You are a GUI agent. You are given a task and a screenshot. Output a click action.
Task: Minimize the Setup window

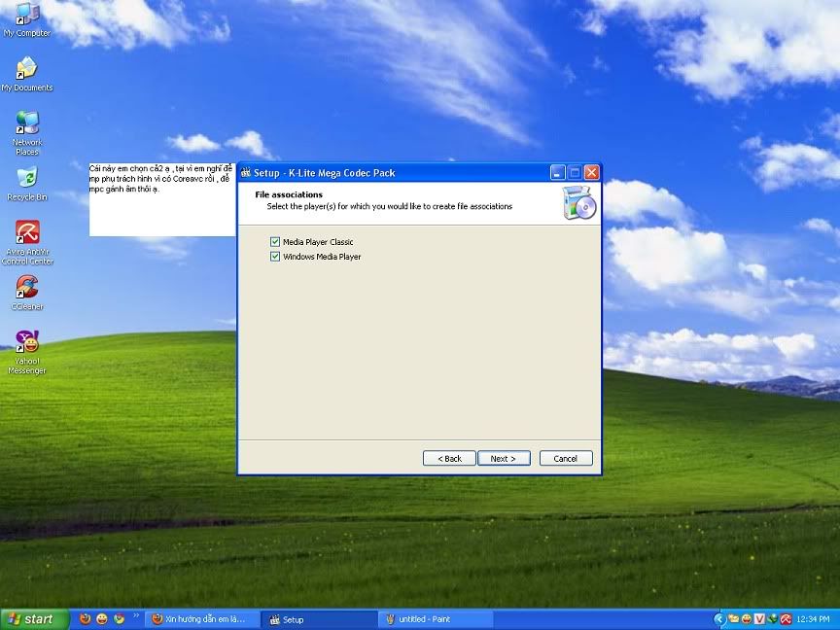pyautogui.click(x=557, y=172)
